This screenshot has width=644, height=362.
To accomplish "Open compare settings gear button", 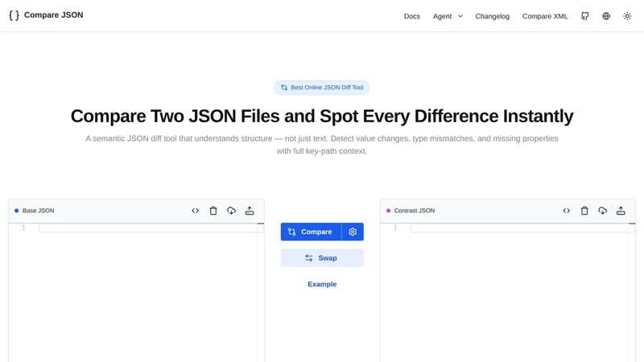I will (x=353, y=232).
